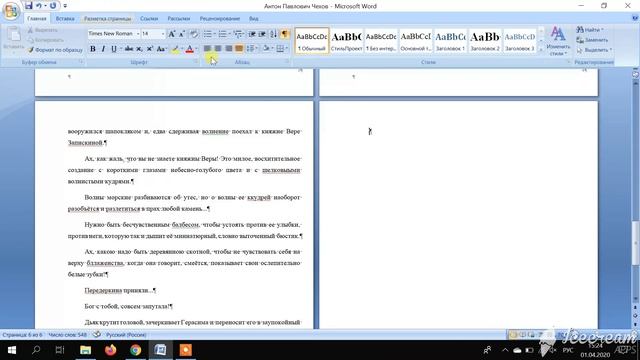This screenshot has height=360, width=640.
Task: Open borders dropdown
Action: [287, 49]
